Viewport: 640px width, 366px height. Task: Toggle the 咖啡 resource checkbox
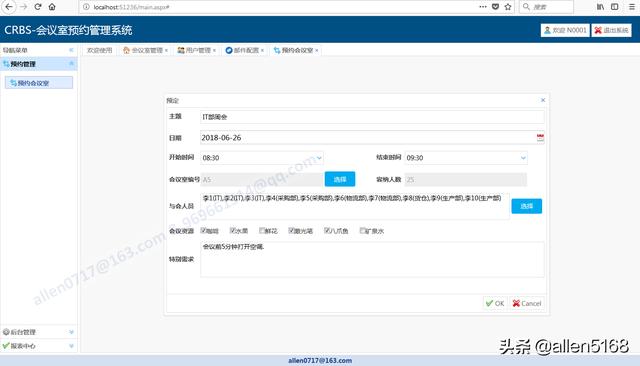tap(203, 231)
